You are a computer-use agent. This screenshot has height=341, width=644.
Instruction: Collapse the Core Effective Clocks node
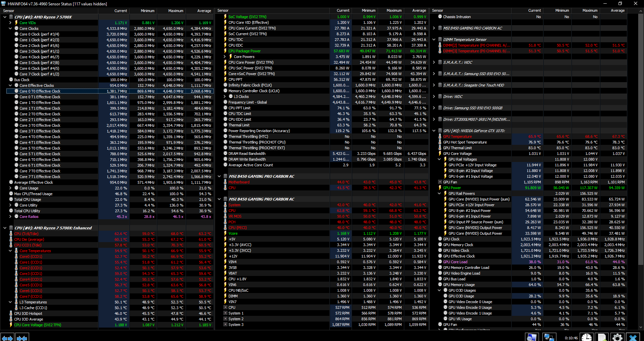click(10, 86)
